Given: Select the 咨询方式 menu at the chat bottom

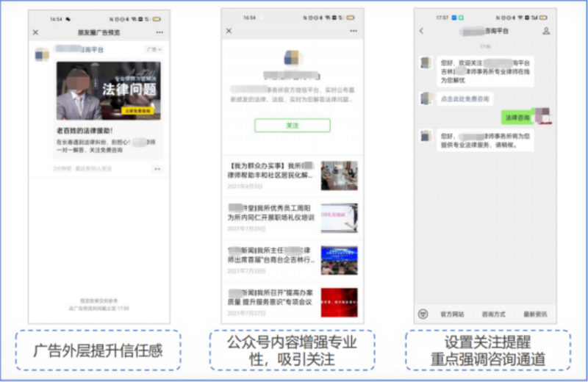Looking at the screenshot, I should [x=493, y=314].
